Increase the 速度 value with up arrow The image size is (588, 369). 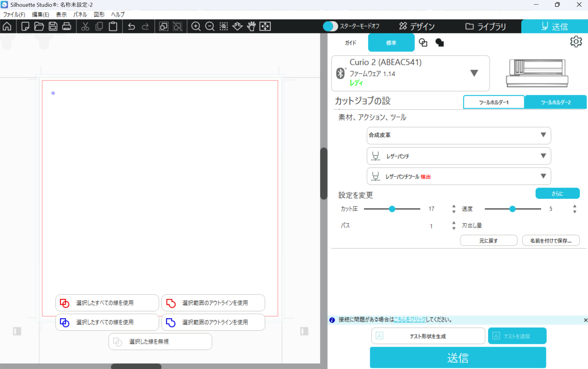(574, 206)
